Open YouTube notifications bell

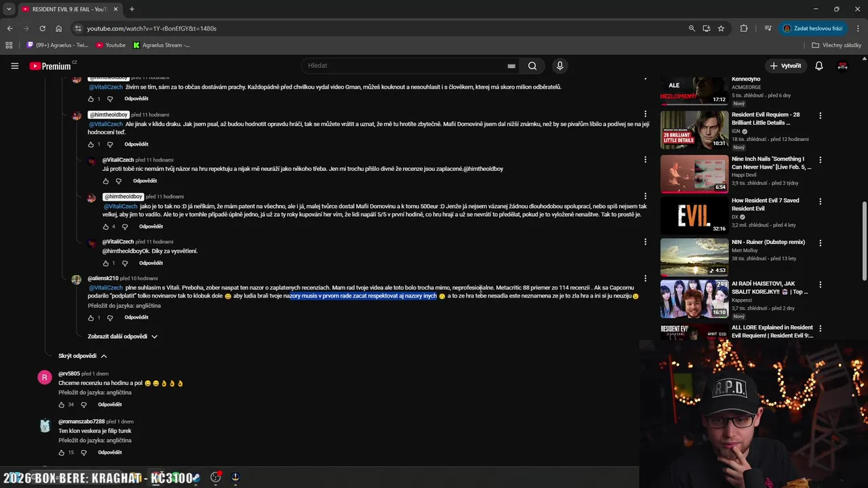tap(818, 66)
